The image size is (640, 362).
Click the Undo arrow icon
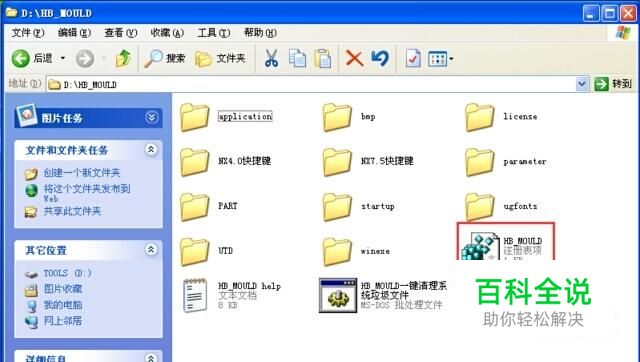coord(380,58)
